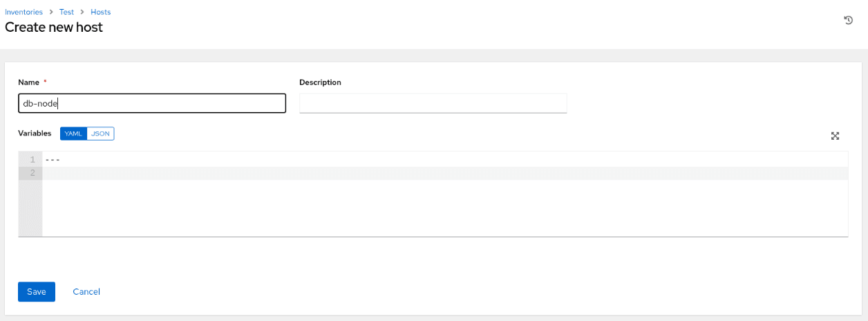Click the chevron after Test breadcrumb
This screenshot has height=321, width=868.
coord(82,12)
